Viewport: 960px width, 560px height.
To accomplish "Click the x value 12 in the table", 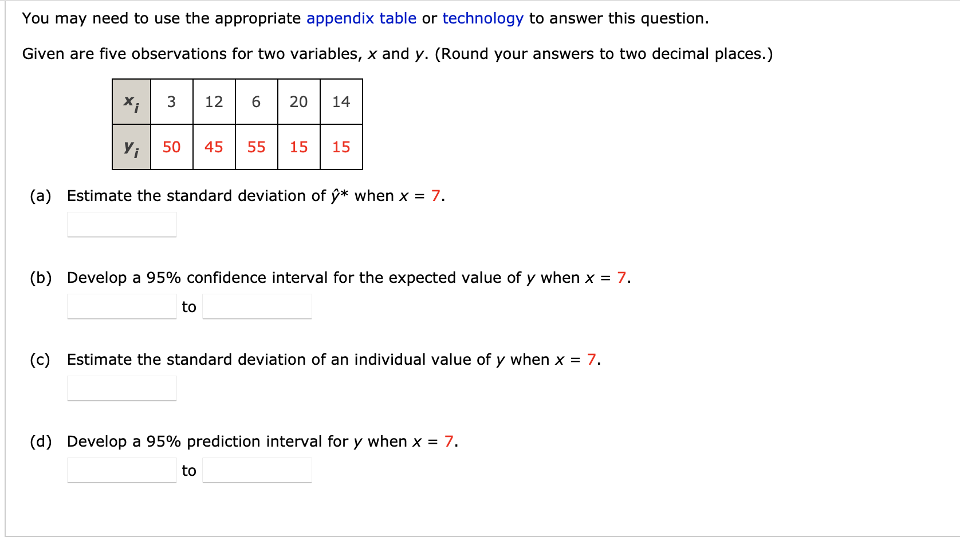I will [213, 101].
